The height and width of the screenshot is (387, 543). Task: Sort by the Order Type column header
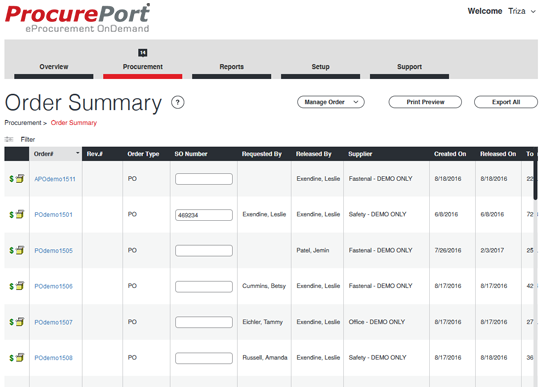143,154
